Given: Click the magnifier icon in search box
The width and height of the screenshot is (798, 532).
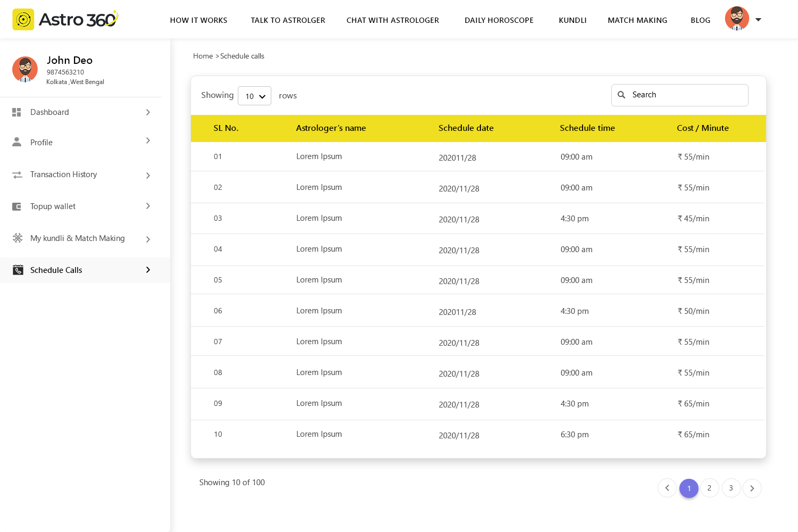Looking at the screenshot, I should tap(621, 95).
